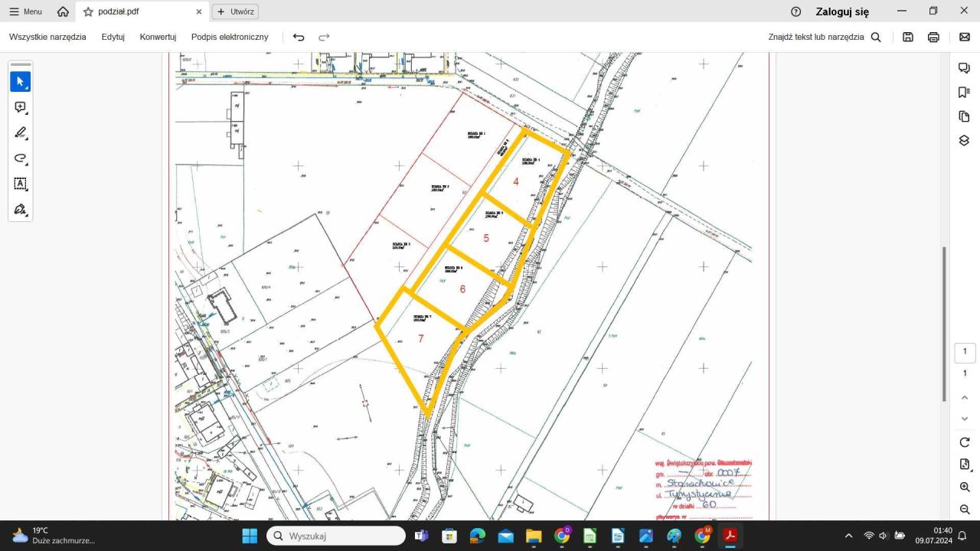Click the Zaloguj się button
This screenshot has height=551, width=980.
pyautogui.click(x=842, y=11)
